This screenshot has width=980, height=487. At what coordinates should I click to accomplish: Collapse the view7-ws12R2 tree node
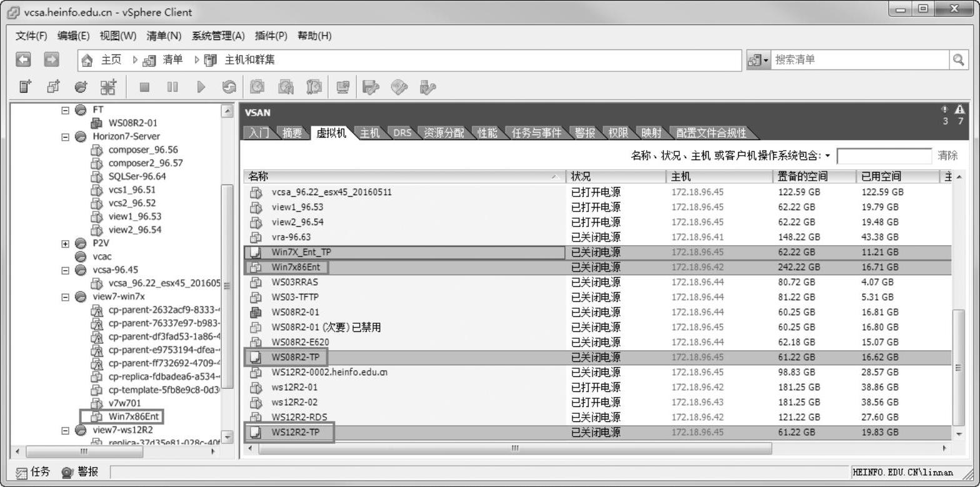[x=66, y=430]
